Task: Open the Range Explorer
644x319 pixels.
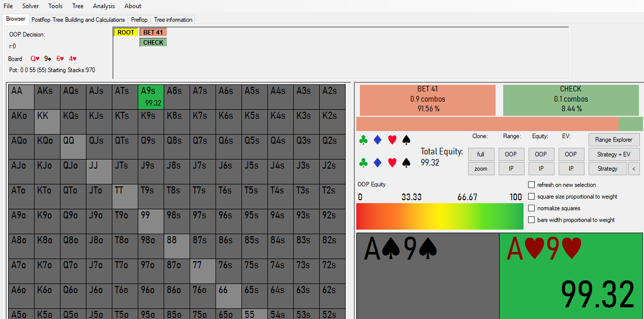Action: [x=607, y=140]
